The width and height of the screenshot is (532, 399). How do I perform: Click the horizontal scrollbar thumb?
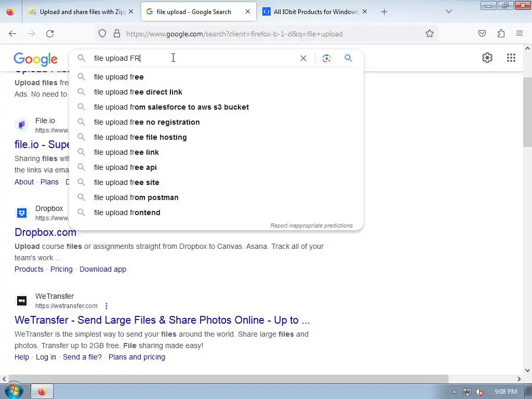(x=229, y=379)
